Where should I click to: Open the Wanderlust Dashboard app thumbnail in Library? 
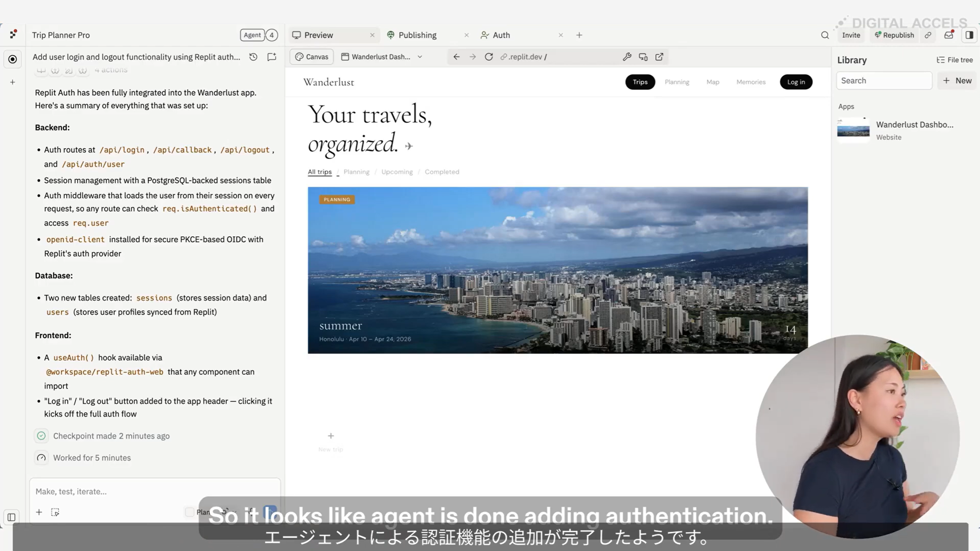coord(853,130)
